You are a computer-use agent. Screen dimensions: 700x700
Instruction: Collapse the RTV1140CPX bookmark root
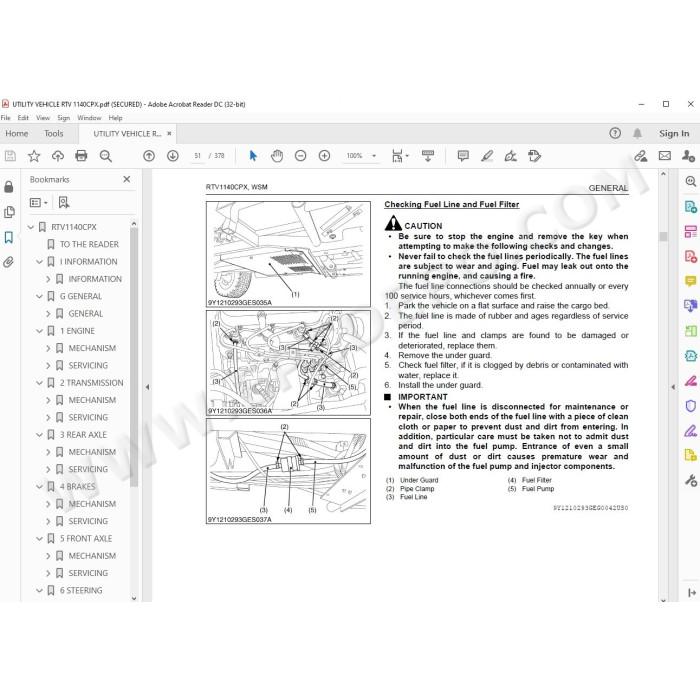pos(30,227)
